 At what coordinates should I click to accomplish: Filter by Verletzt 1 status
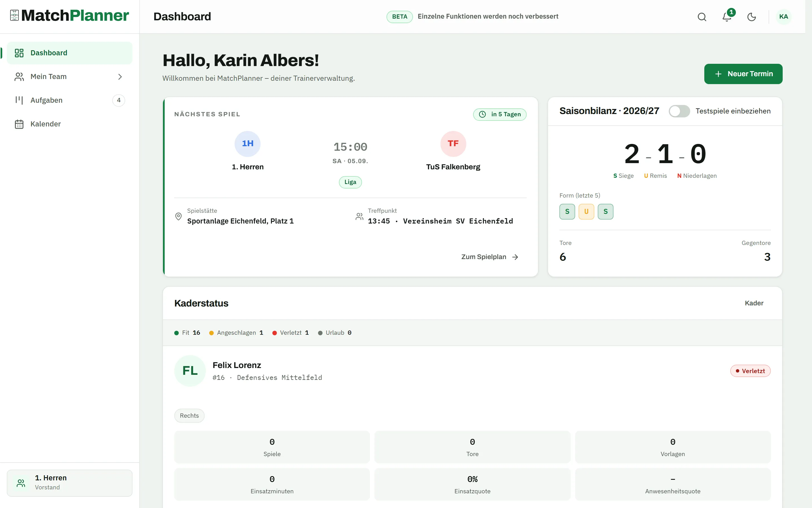[x=291, y=333]
